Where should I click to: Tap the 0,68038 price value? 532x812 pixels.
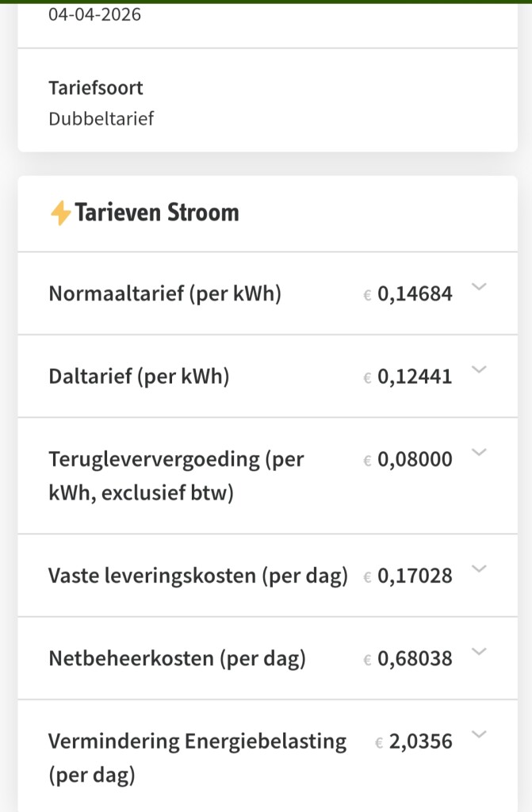point(415,659)
